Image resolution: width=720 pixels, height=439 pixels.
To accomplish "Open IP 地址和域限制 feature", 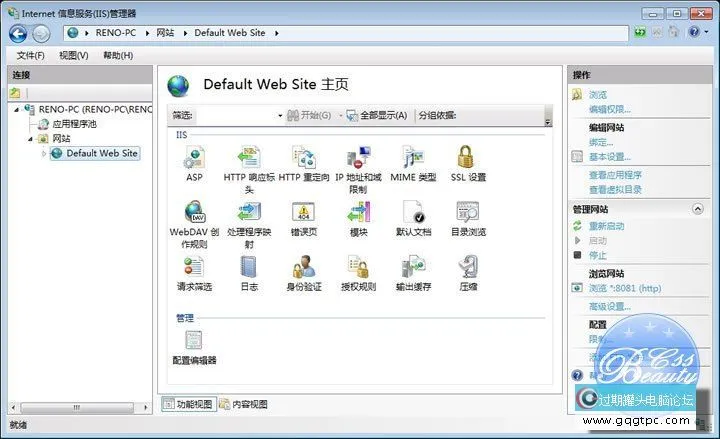I will pos(358,169).
